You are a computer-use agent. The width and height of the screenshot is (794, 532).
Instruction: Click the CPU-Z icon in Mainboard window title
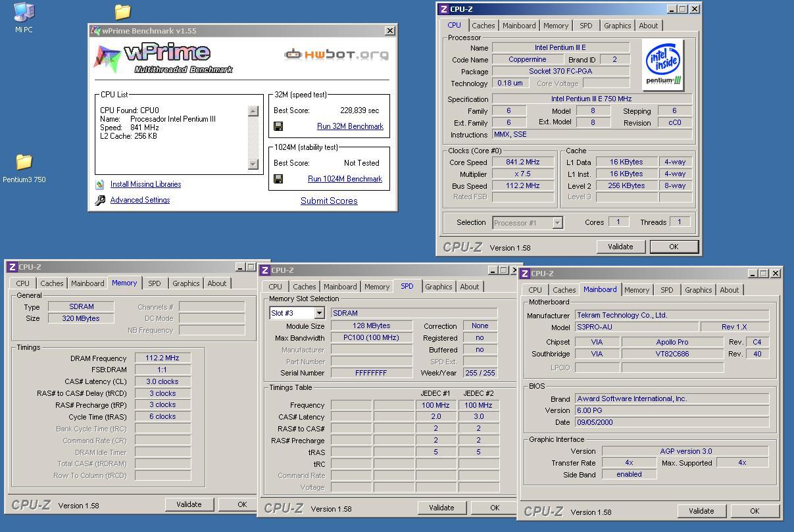coord(525,274)
